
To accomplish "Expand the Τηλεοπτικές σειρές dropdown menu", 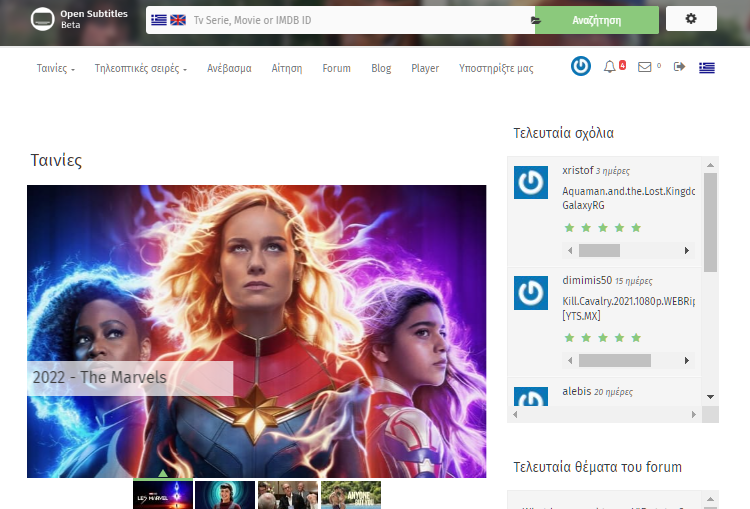I will point(141,68).
